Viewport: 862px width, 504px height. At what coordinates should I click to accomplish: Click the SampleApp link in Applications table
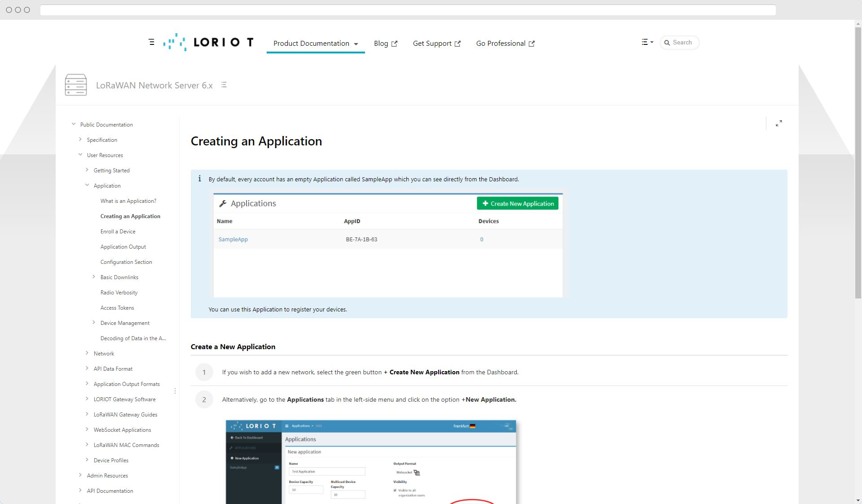(233, 239)
